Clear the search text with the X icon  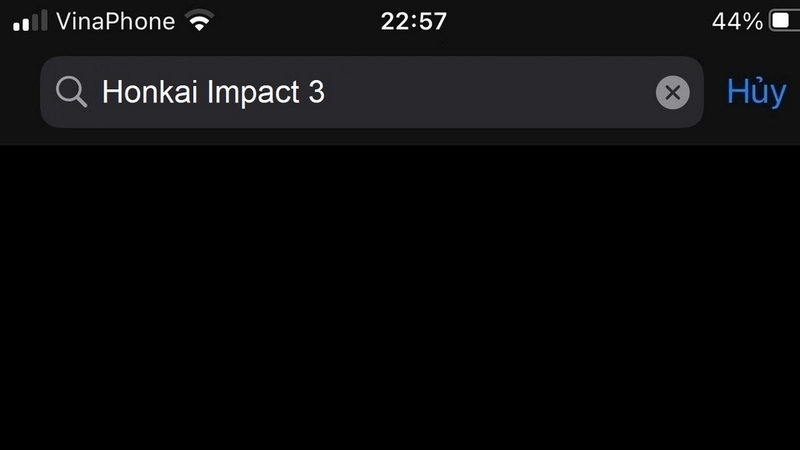click(672, 92)
